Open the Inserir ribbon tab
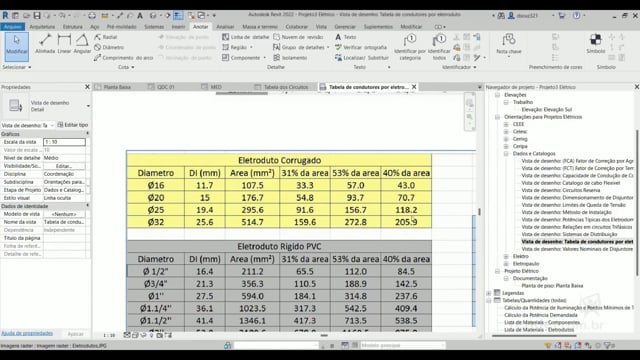Screen dimensions: 640x360 178,27
